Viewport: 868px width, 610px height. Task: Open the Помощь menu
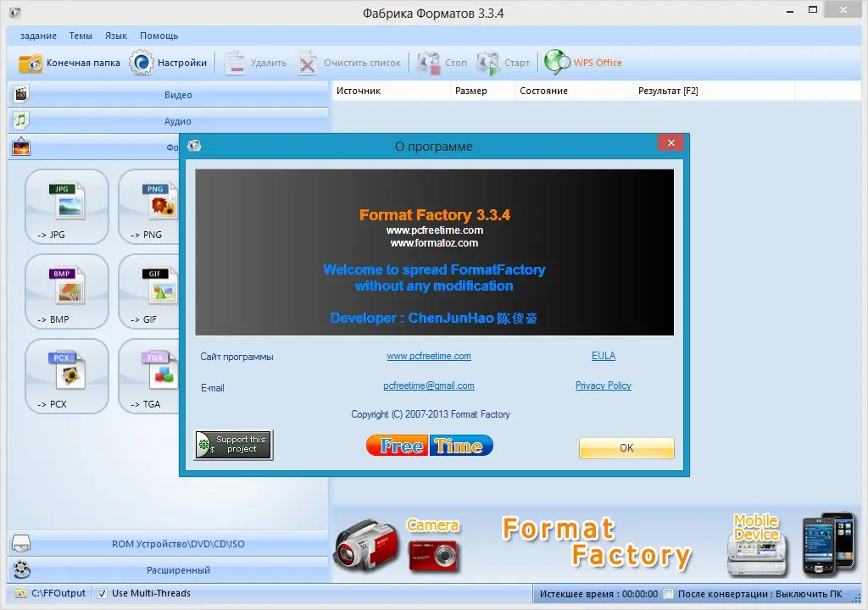159,36
